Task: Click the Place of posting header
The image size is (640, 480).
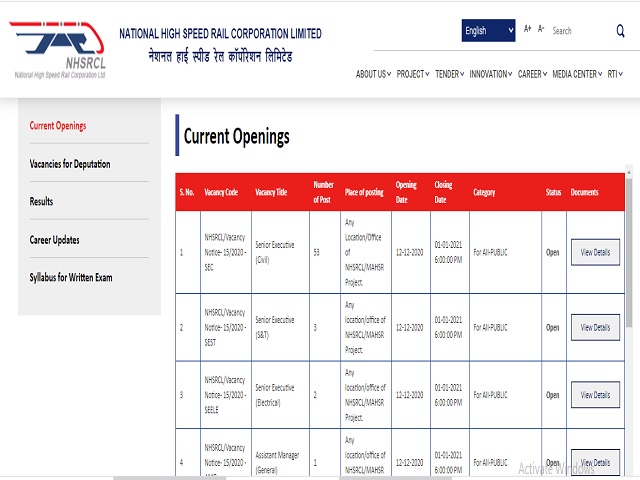Action: point(364,192)
